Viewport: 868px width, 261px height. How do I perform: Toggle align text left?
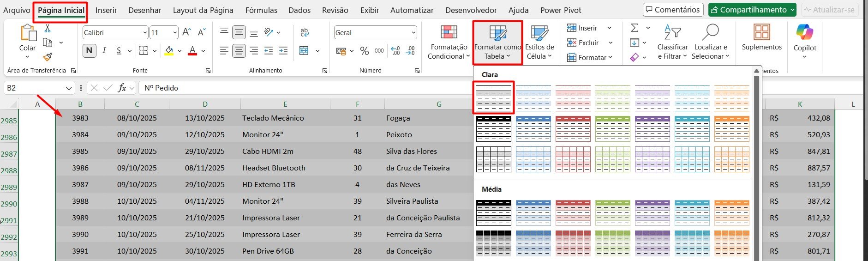[x=224, y=51]
